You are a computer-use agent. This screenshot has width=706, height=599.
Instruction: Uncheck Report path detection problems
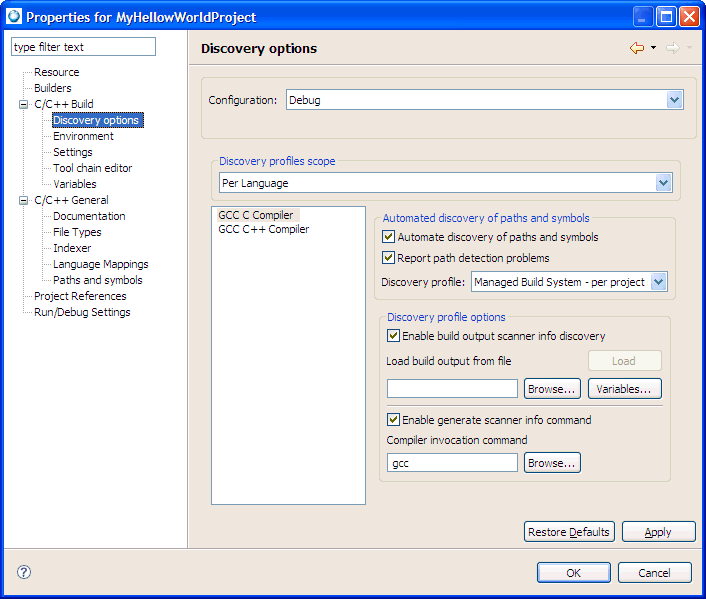(389, 258)
